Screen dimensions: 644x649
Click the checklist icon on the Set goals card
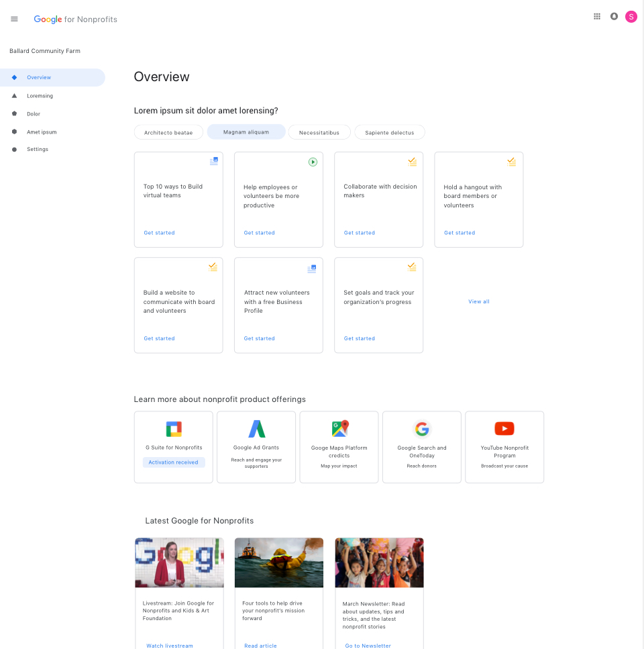[412, 267]
